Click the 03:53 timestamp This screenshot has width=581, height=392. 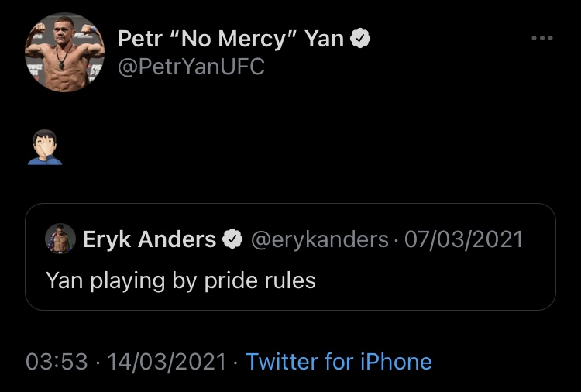57,362
